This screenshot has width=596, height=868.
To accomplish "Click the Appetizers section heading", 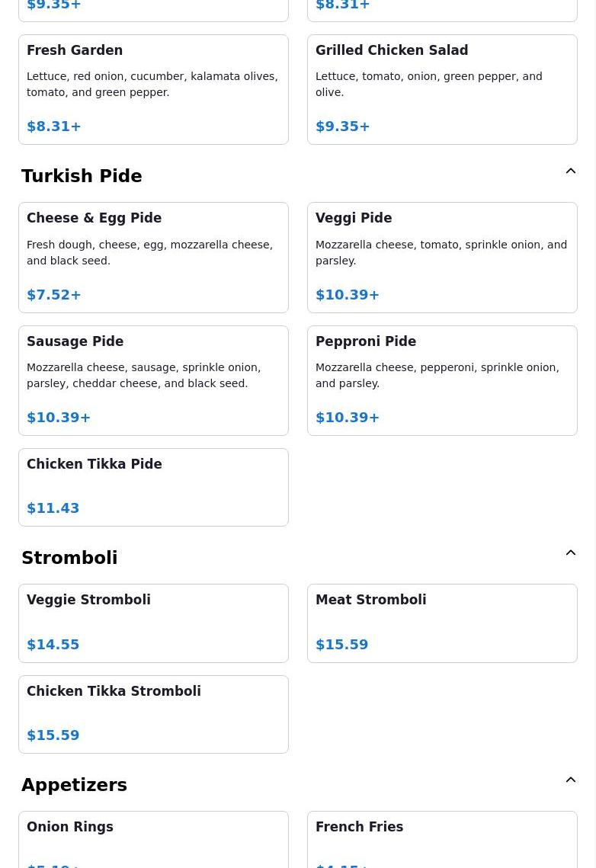I will (74, 785).
